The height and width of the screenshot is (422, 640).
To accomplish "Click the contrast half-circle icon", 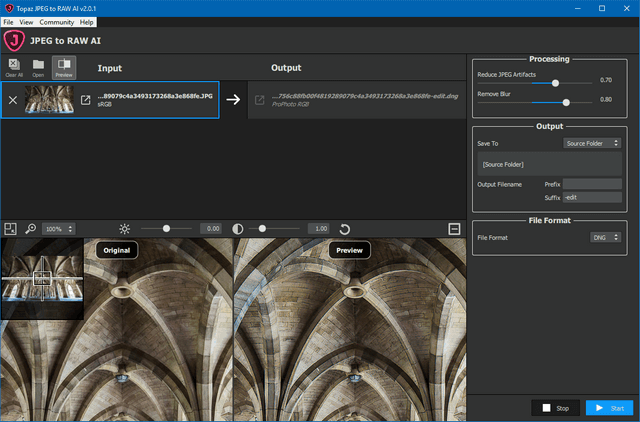I will tap(238, 229).
